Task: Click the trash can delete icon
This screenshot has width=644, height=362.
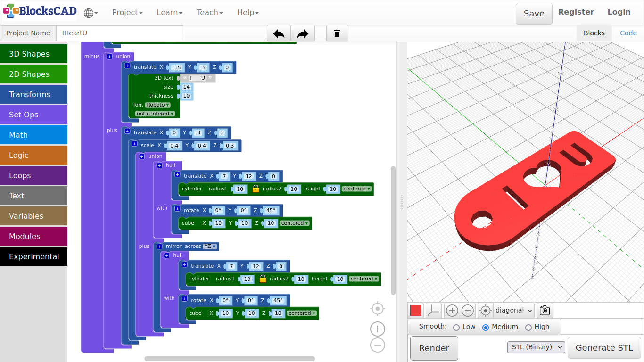Action: pos(337,33)
